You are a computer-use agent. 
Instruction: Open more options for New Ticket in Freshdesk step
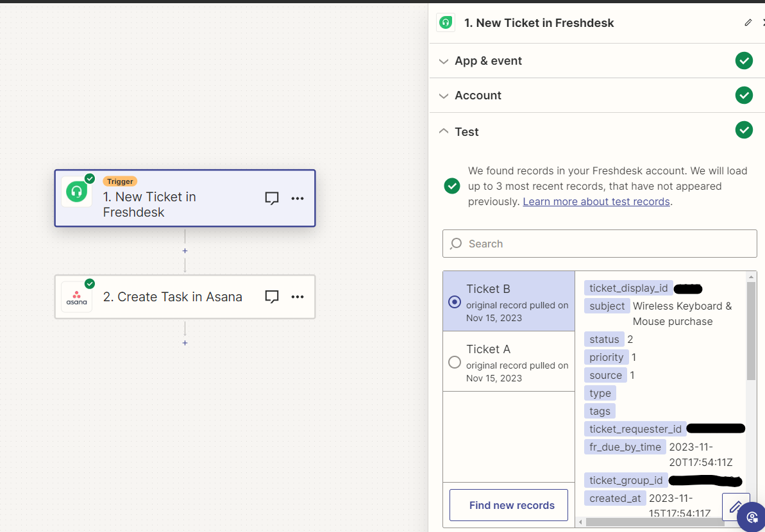pos(298,199)
